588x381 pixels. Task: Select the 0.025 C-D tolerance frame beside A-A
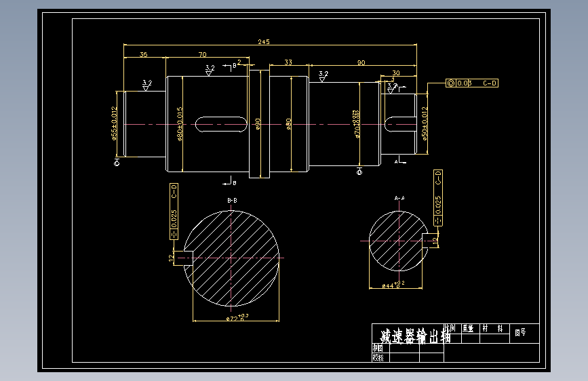click(x=438, y=198)
